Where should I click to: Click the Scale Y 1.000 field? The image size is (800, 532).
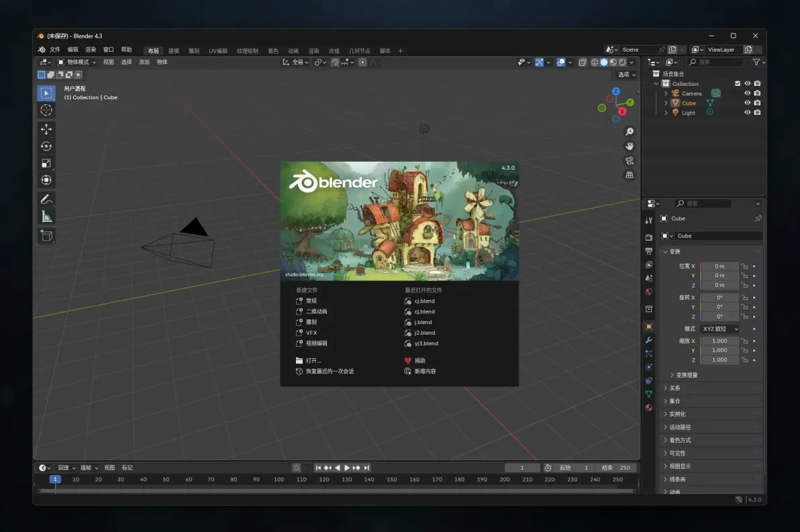pos(719,350)
